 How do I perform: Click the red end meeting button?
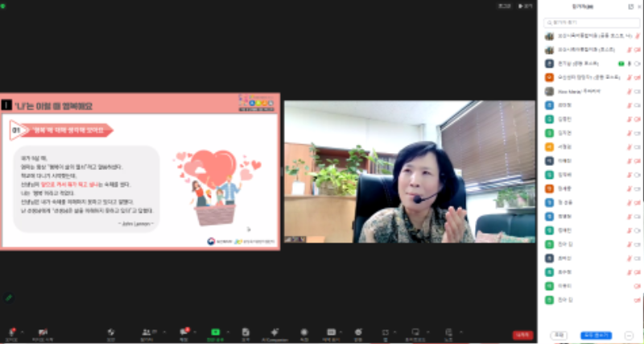pyautogui.click(x=522, y=335)
